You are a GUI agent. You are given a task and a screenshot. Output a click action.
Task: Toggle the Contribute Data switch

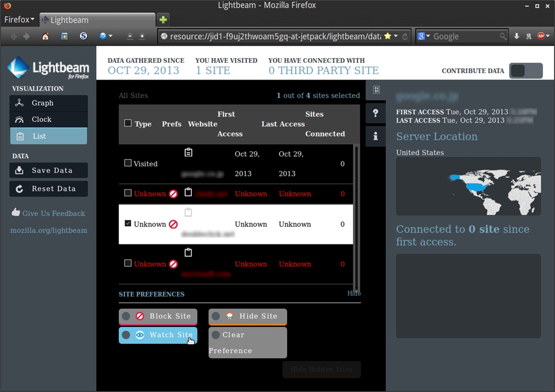click(x=526, y=71)
